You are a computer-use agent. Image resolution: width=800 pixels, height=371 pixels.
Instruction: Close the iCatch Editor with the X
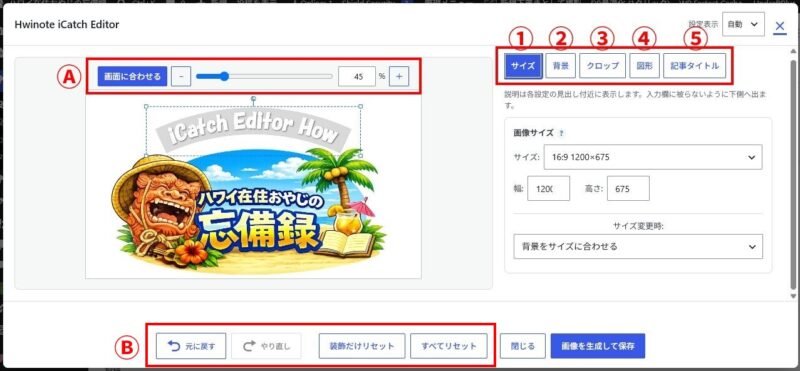(780, 27)
